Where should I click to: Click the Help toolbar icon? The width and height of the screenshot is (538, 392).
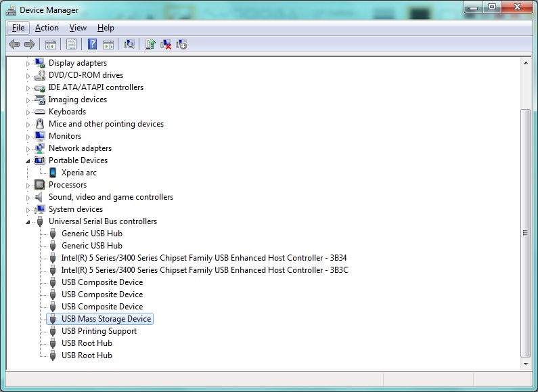(92, 44)
